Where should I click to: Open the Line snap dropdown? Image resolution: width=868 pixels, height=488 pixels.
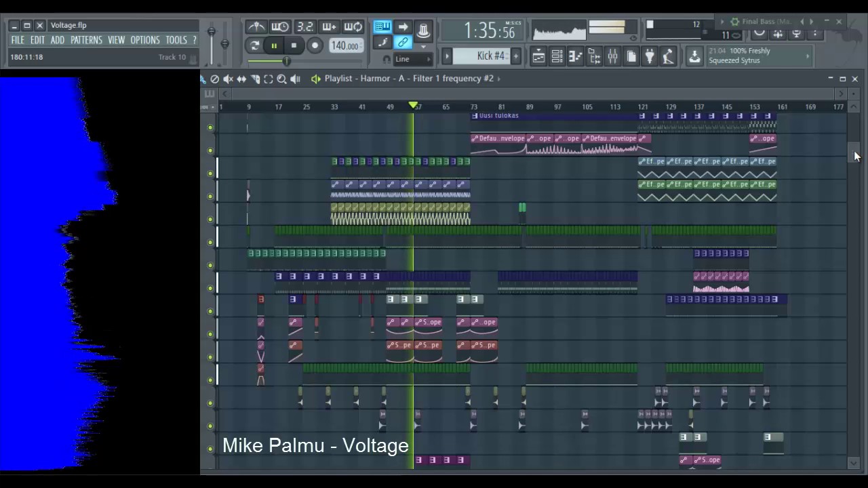click(x=412, y=60)
